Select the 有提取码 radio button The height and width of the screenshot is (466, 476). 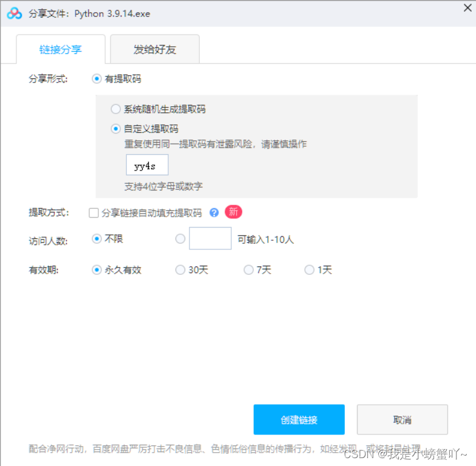tap(97, 79)
